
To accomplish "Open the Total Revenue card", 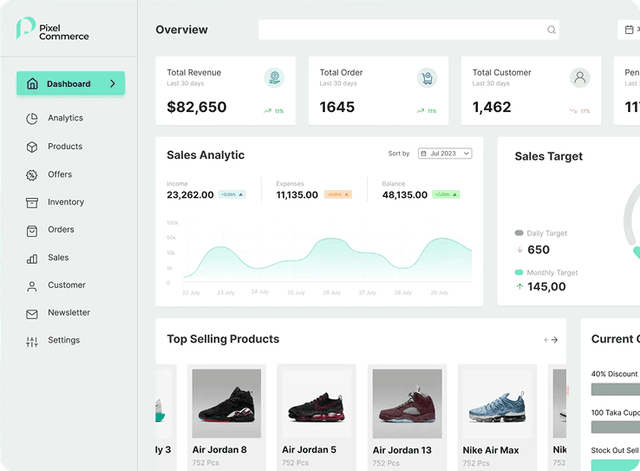I will [226, 91].
